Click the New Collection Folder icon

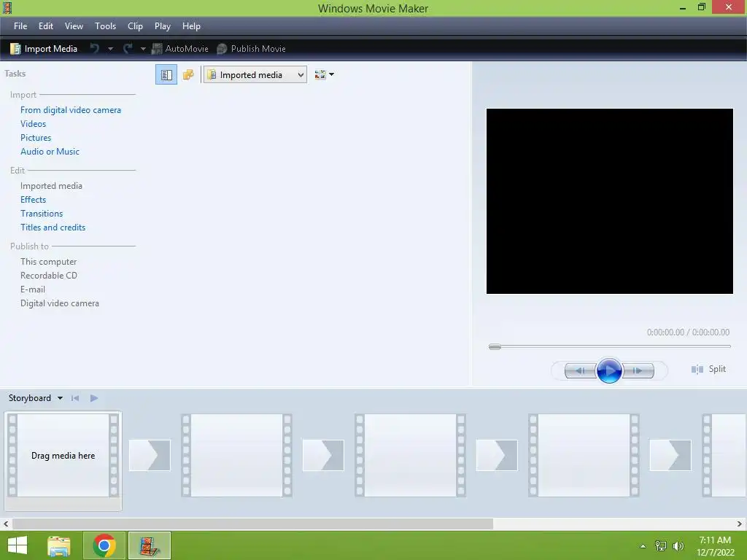tap(188, 75)
